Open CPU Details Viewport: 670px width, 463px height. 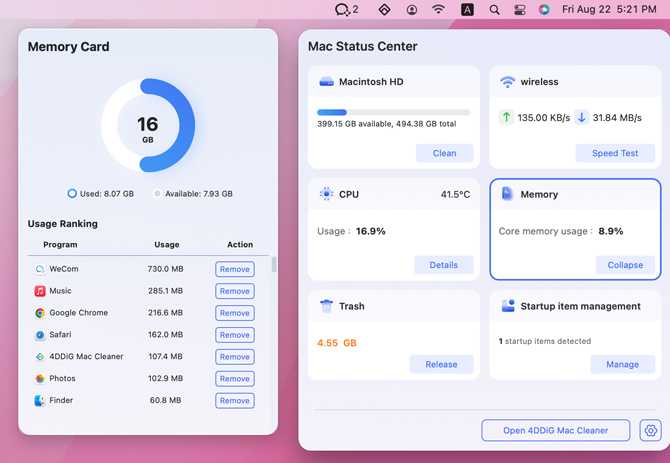(x=444, y=265)
